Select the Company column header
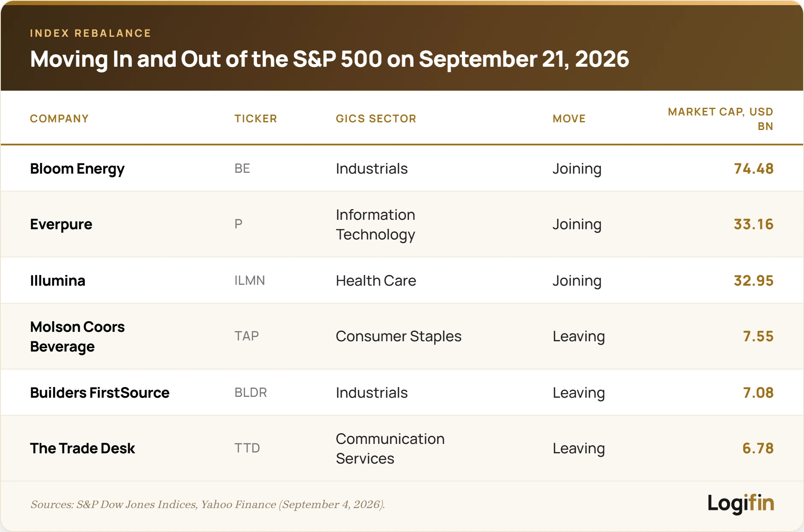 pyautogui.click(x=59, y=118)
